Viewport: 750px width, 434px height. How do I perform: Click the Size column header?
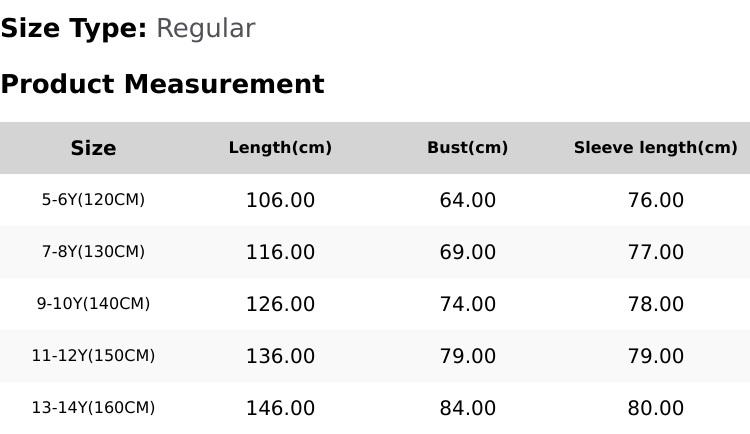click(x=93, y=148)
